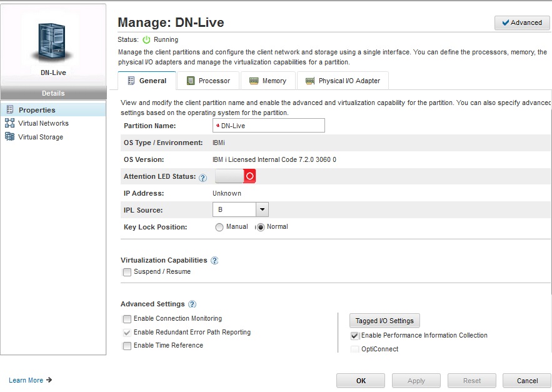
Task: Click the Partition Name text field
Action: coord(269,126)
